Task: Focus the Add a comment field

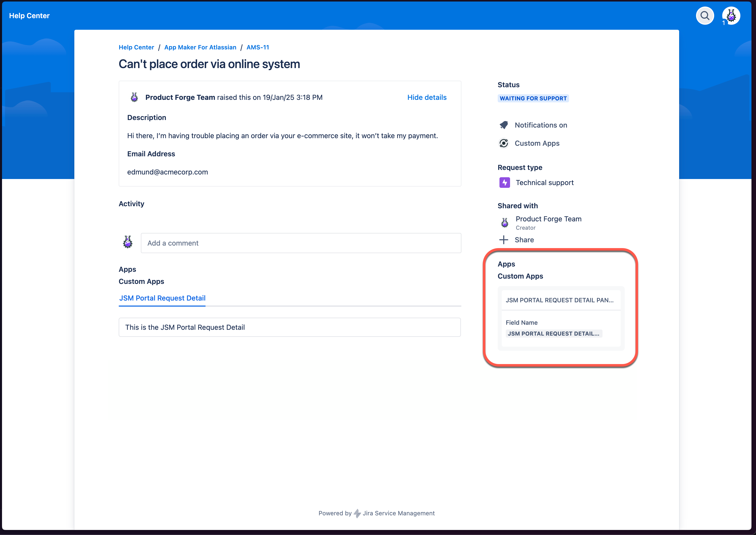Action: (x=301, y=243)
